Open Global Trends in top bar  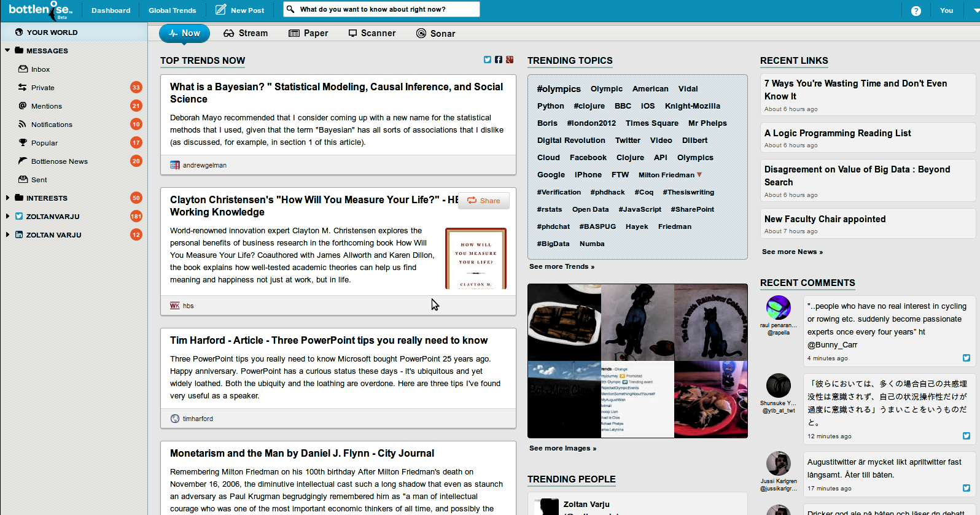[x=173, y=10]
